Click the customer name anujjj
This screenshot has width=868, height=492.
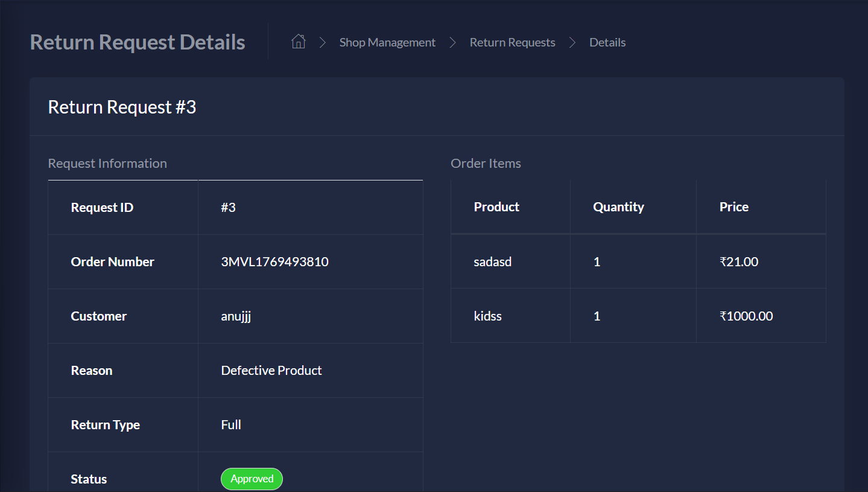click(x=235, y=316)
